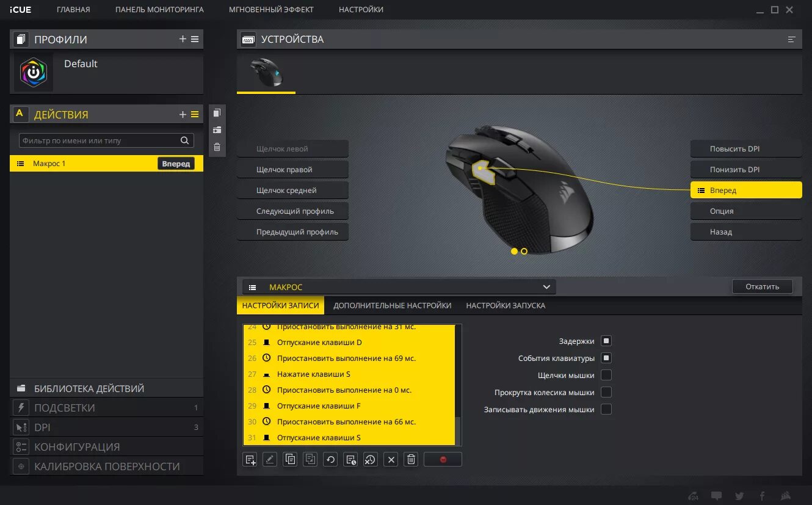Expand the Калибровка поверхности section
This screenshot has width=812, height=505.
(x=106, y=467)
